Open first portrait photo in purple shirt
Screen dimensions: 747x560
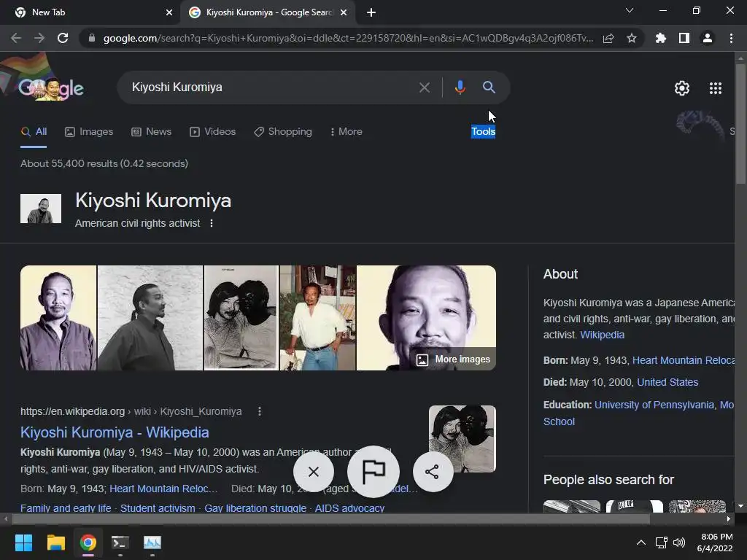click(x=58, y=318)
